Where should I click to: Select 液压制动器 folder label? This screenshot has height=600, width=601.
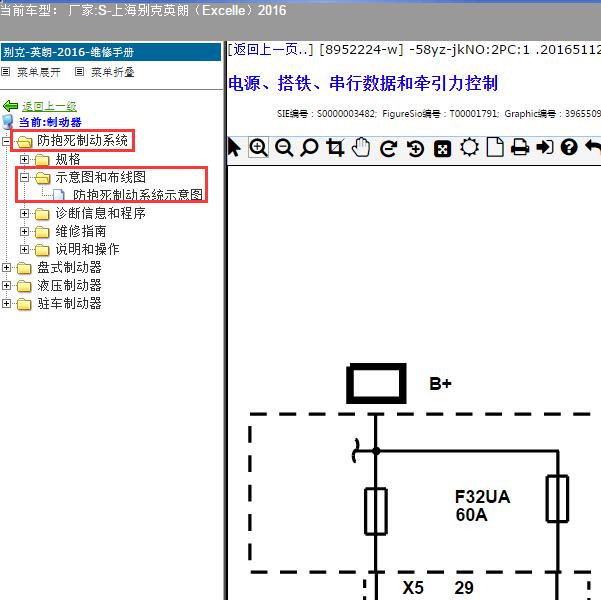pos(69,285)
